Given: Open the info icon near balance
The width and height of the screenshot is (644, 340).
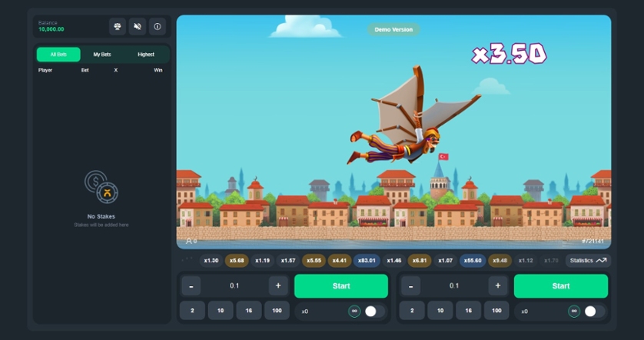Looking at the screenshot, I should 158,26.
